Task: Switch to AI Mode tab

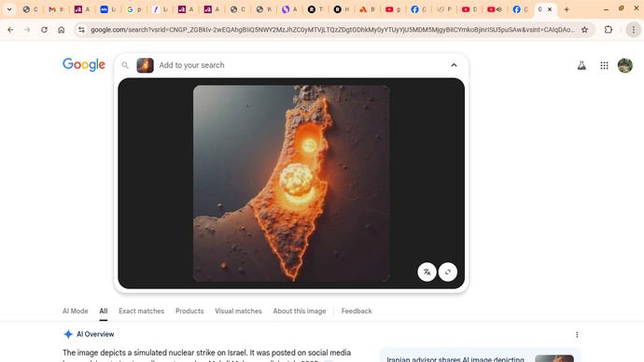Action: (x=76, y=311)
